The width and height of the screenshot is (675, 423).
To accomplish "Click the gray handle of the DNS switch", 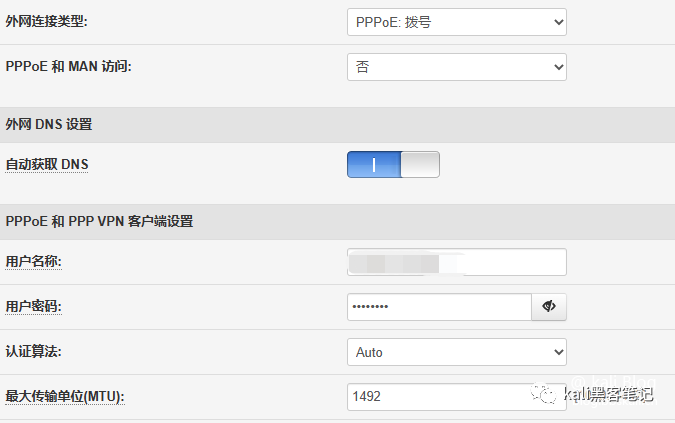I will [420, 164].
